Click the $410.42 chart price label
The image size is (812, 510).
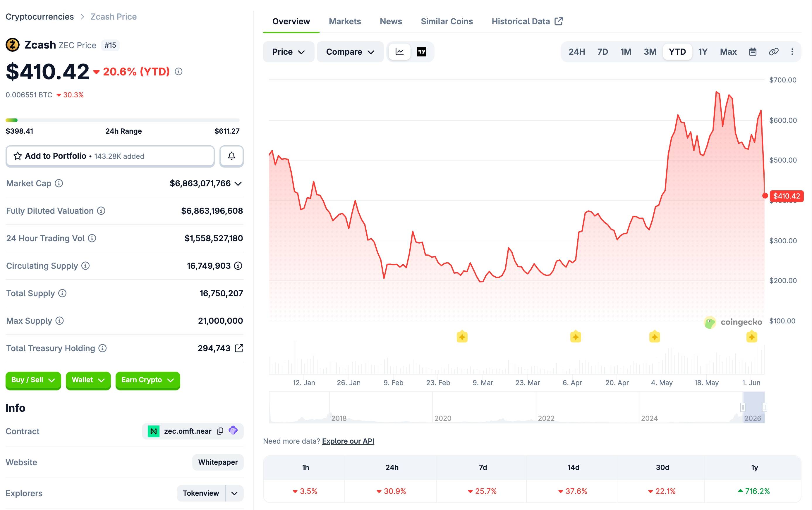point(786,196)
